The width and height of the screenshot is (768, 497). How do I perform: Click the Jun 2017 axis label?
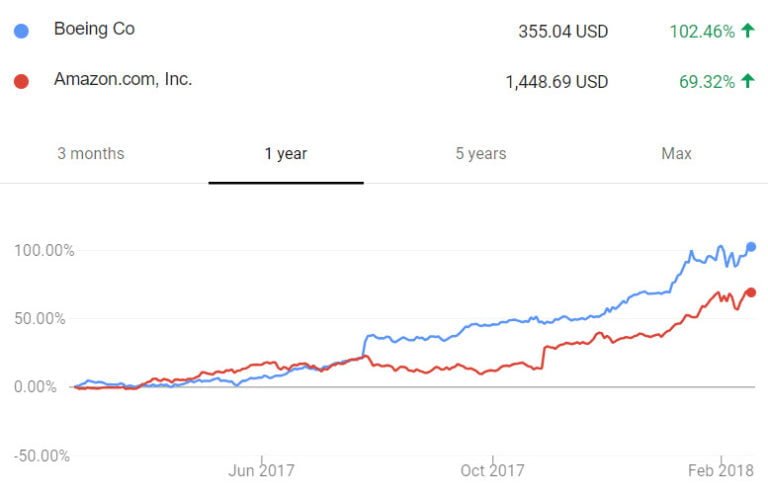(x=262, y=470)
